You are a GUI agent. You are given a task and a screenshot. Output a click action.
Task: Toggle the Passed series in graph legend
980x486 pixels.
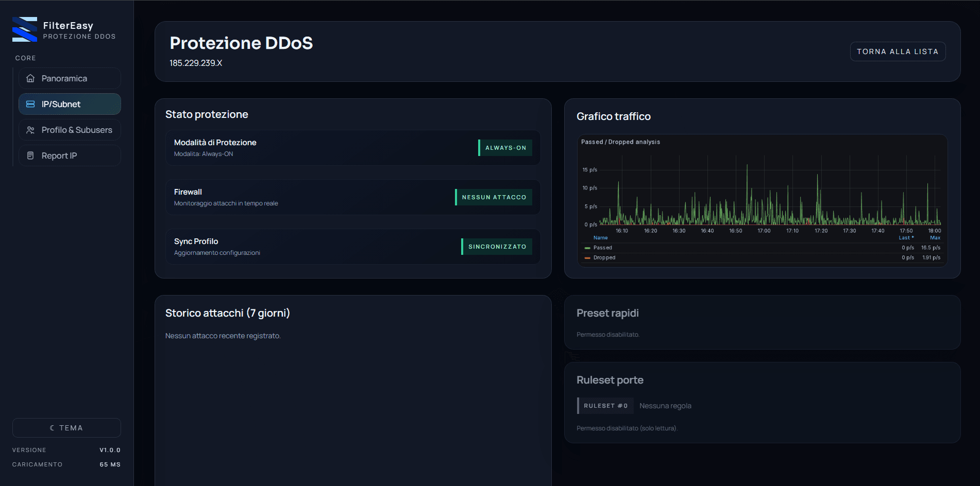pos(602,248)
